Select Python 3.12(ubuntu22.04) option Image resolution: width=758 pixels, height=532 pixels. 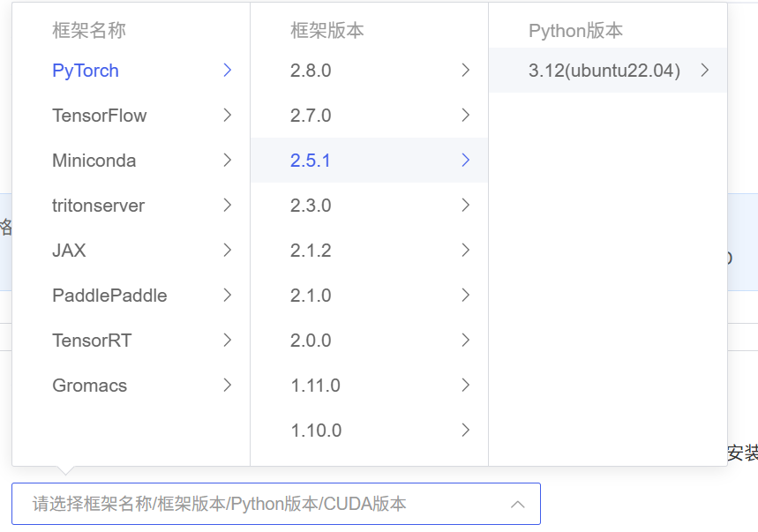point(608,71)
